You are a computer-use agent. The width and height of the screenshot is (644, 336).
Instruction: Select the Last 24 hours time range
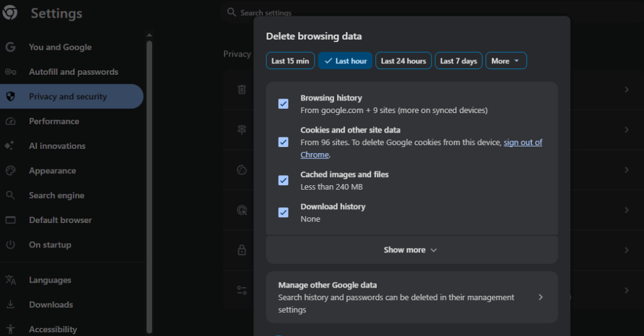pyautogui.click(x=403, y=61)
